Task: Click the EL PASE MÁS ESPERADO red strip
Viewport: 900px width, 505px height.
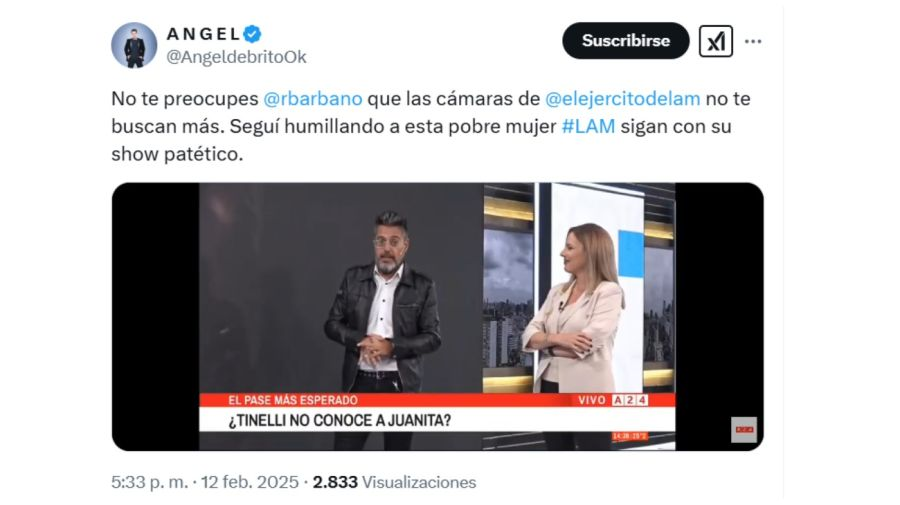Action: tap(437, 400)
